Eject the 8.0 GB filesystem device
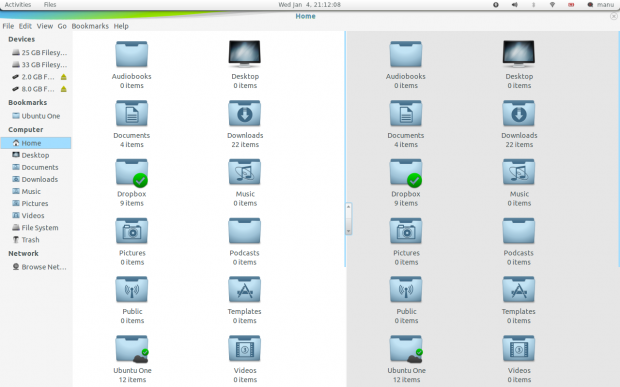 tap(64, 89)
